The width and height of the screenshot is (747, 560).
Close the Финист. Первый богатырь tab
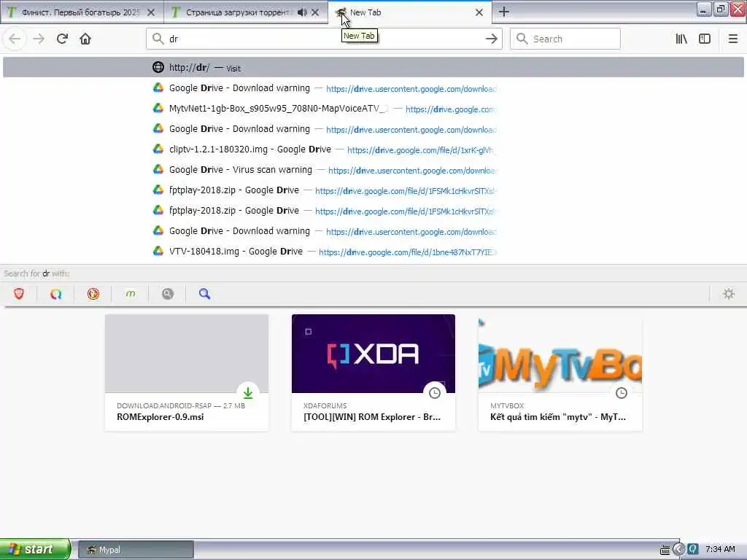pyautogui.click(x=150, y=12)
